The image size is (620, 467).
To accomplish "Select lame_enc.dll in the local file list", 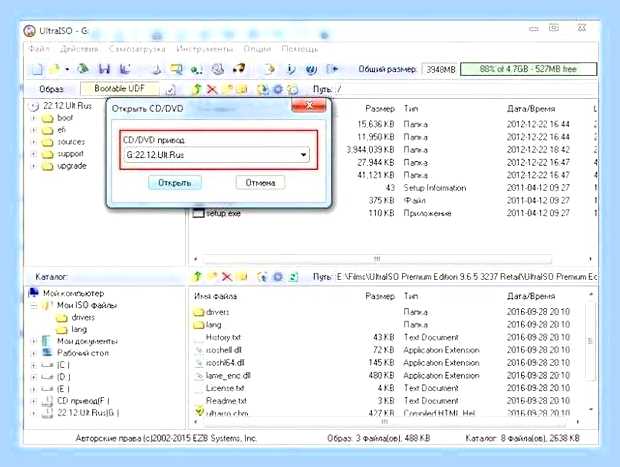I will [228, 376].
